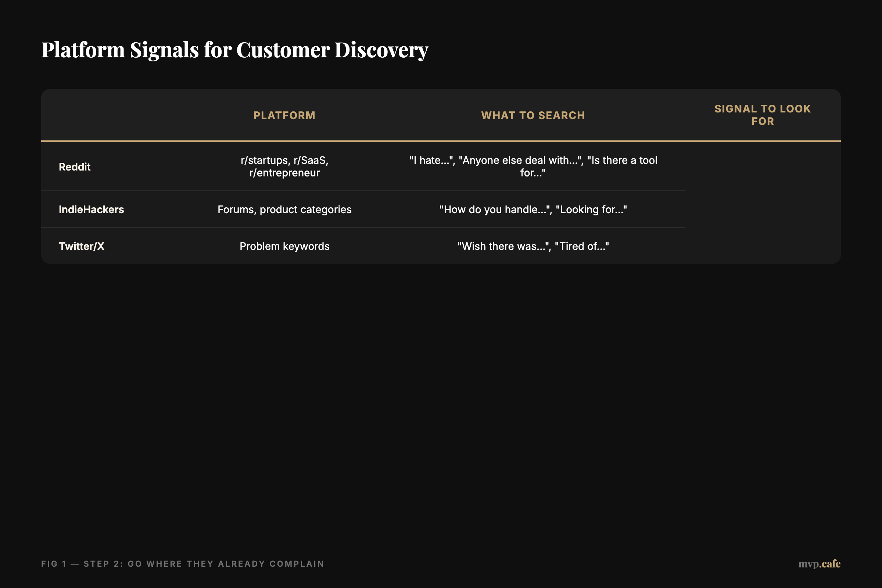882x588 pixels.
Task: Click the FIG 1 Step 2 caption
Action: tap(183, 564)
